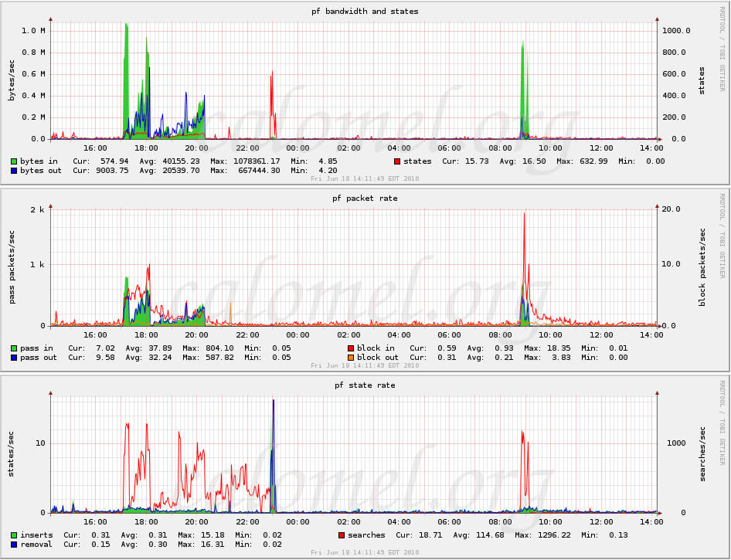Click the blue 'removal' legend swatch
Viewport: 731px width, 560px height.
coord(14,545)
